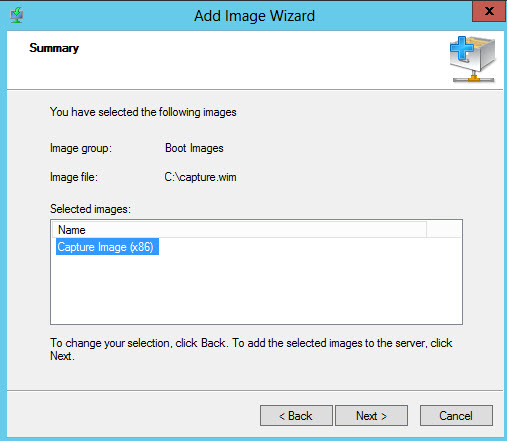Screen dimensions: 507x441
Task: Click the instruction text about changing selection
Action: pyautogui.click(x=251, y=349)
